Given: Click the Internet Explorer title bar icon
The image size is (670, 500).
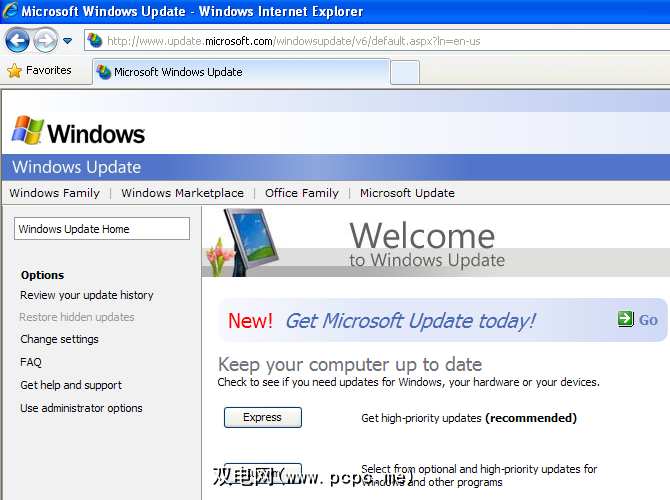Looking at the screenshot, I should click(x=10, y=10).
